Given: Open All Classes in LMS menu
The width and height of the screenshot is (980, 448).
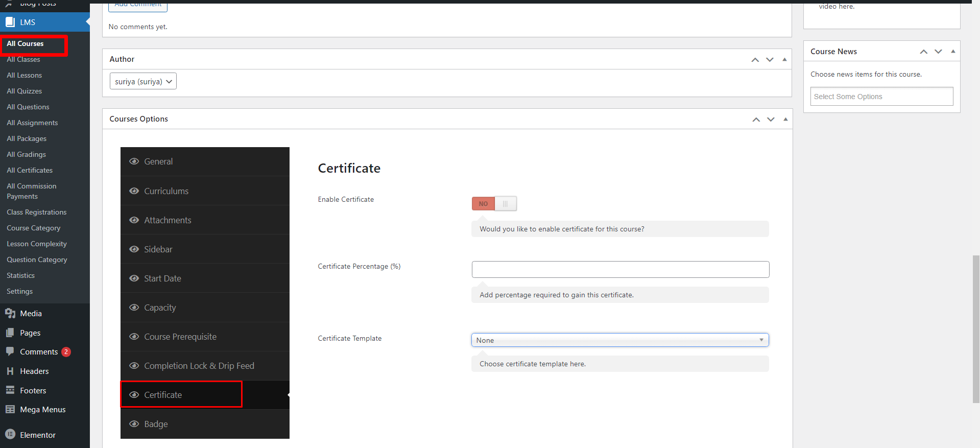Looking at the screenshot, I should (23, 60).
